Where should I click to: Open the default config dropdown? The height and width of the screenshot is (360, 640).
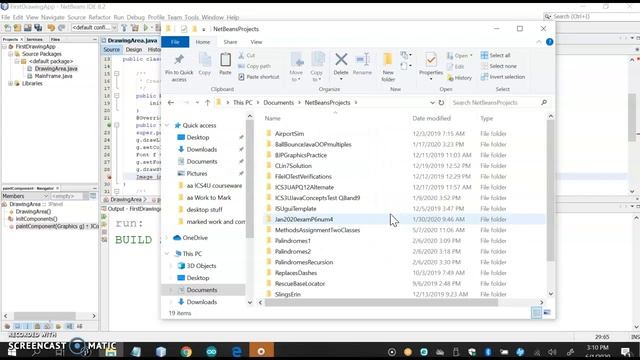pyautogui.click(x=94, y=28)
